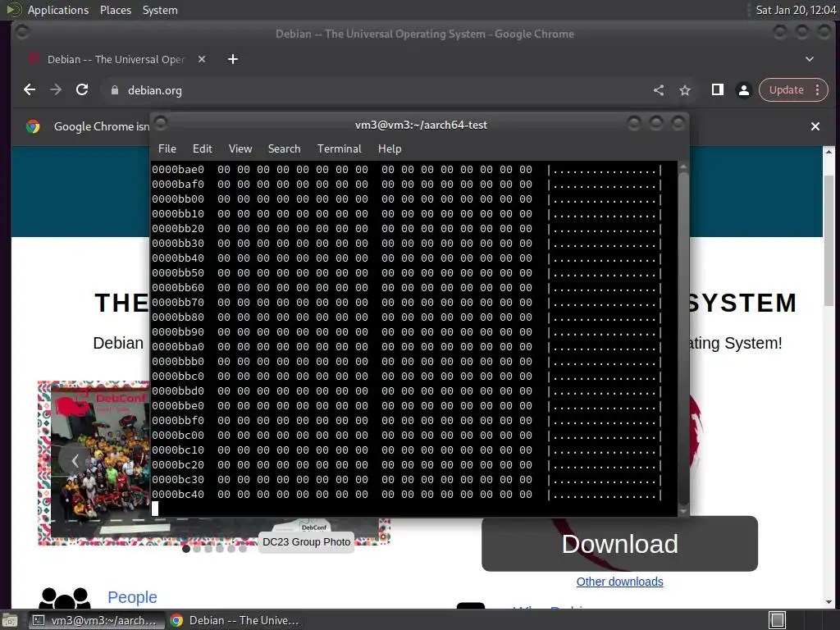
Task: Open the Places menu in the top panel
Action: (116, 10)
